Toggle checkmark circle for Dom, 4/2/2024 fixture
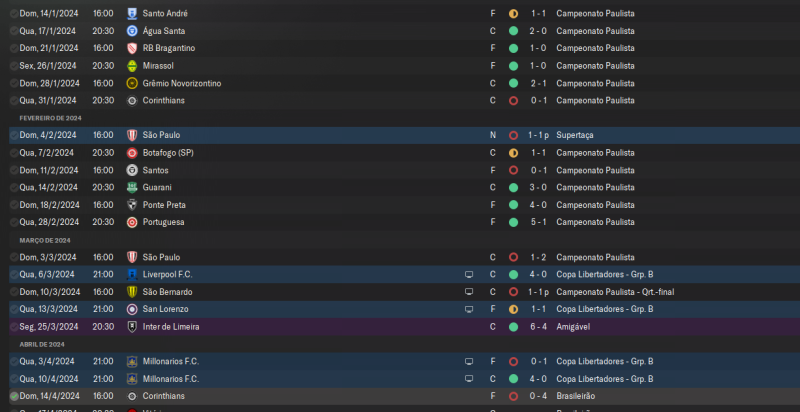The height and width of the screenshot is (412, 800). point(14,135)
